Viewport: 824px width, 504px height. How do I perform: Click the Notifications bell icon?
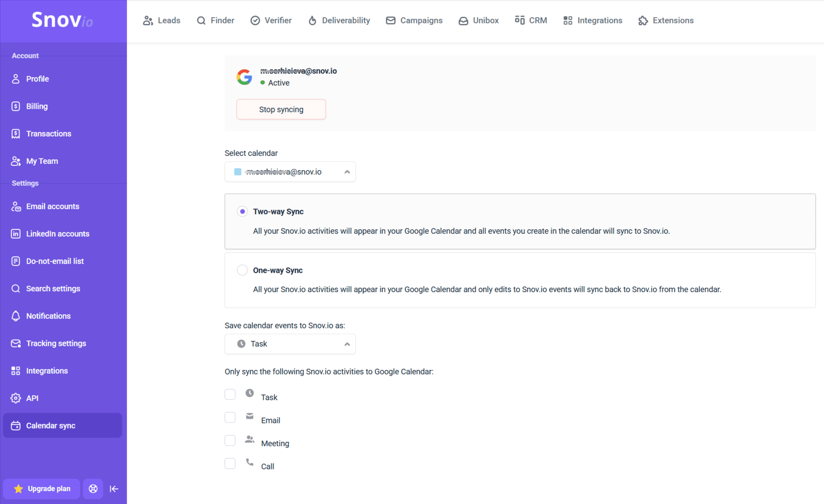16,316
